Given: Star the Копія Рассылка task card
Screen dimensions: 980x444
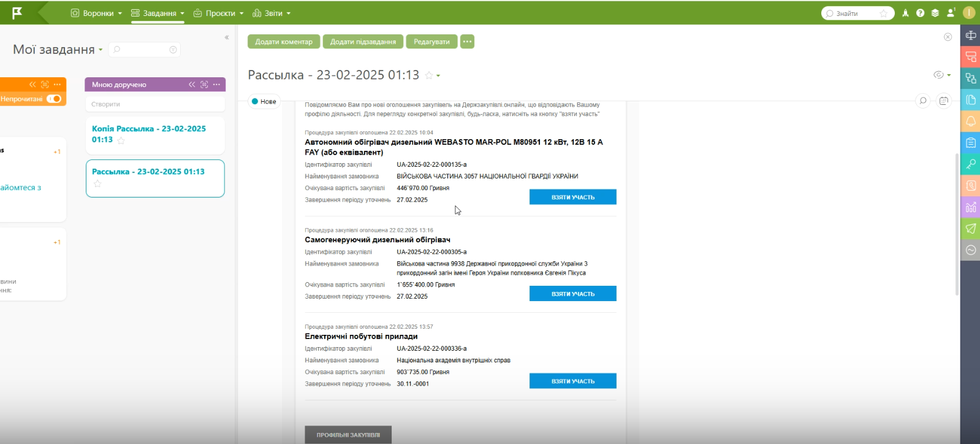Looking at the screenshot, I should click(x=121, y=140).
